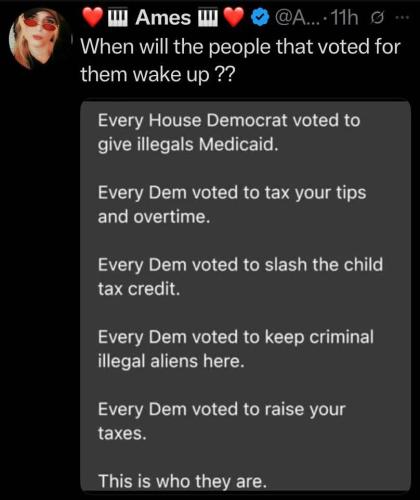Open the Ames display name link
Screen dimensions: 420x500
[163, 18]
